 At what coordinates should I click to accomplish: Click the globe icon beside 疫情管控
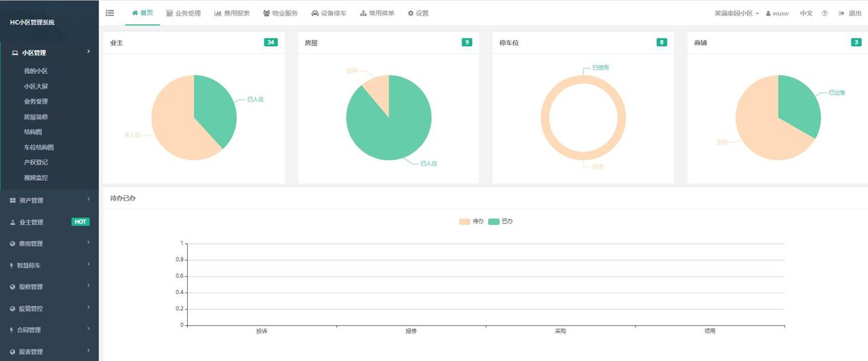coord(13,309)
